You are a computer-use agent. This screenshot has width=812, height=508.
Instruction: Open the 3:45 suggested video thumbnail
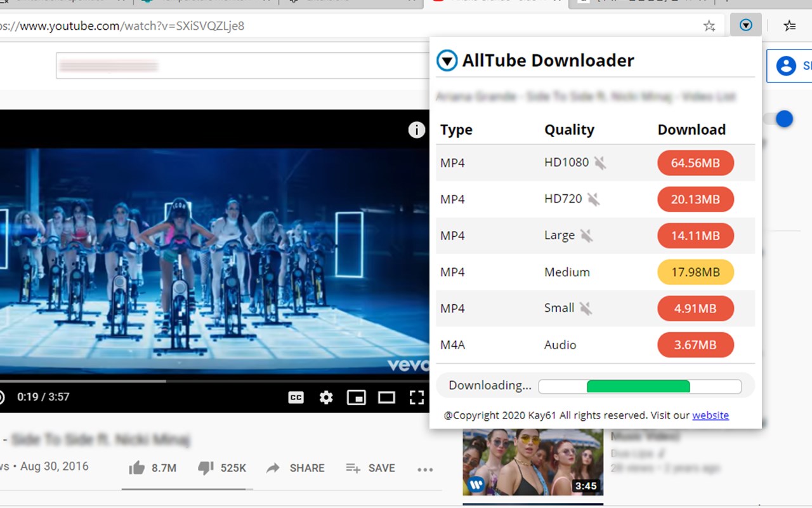533,462
